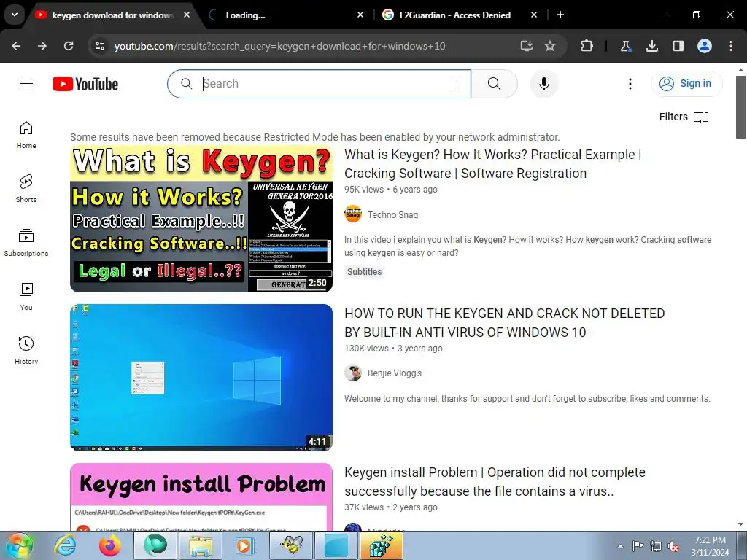The height and width of the screenshot is (560, 747).
Task: Visit the Benjie Vlogg's channel
Action: pos(395,373)
